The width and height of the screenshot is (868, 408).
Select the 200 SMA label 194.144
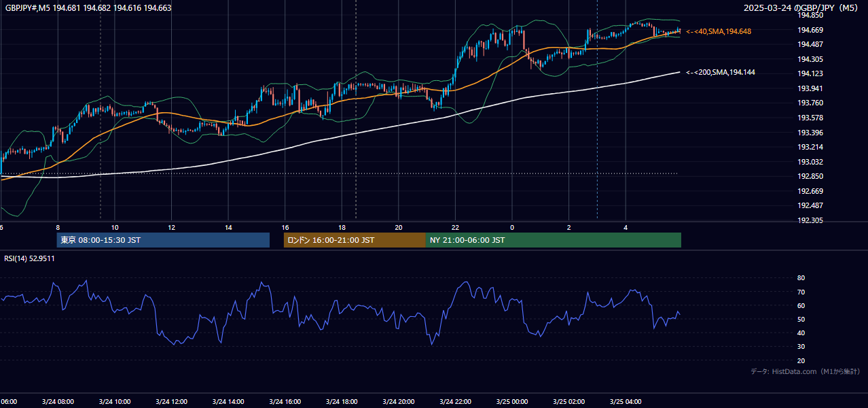point(721,72)
